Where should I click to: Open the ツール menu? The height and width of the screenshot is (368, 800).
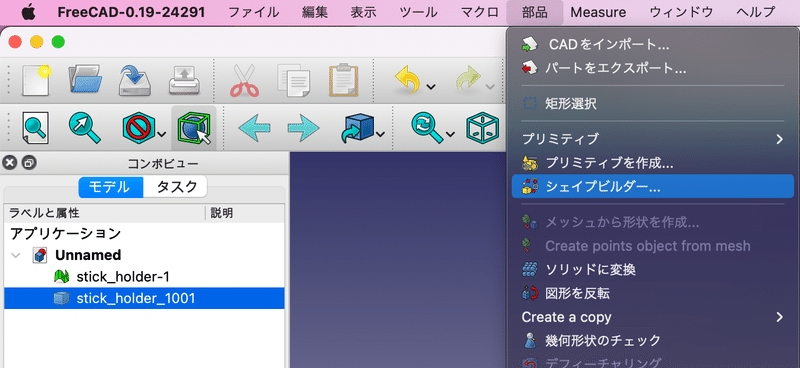tap(418, 12)
